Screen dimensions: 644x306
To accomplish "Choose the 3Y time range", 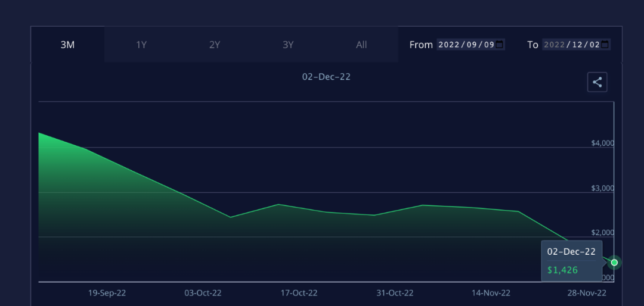I will tap(288, 45).
